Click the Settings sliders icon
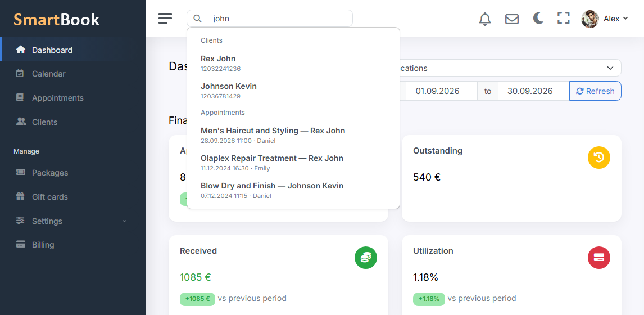The height and width of the screenshot is (315, 644). (x=20, y=221)
